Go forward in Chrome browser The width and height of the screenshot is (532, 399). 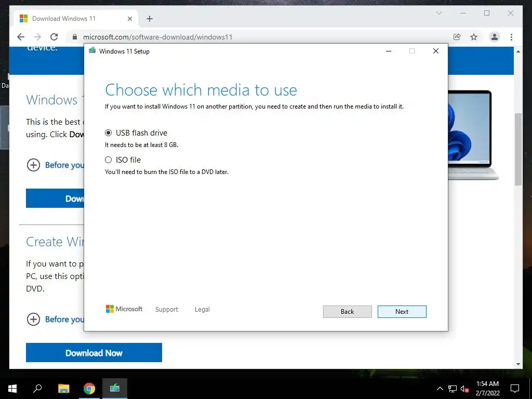pos(37,37)
